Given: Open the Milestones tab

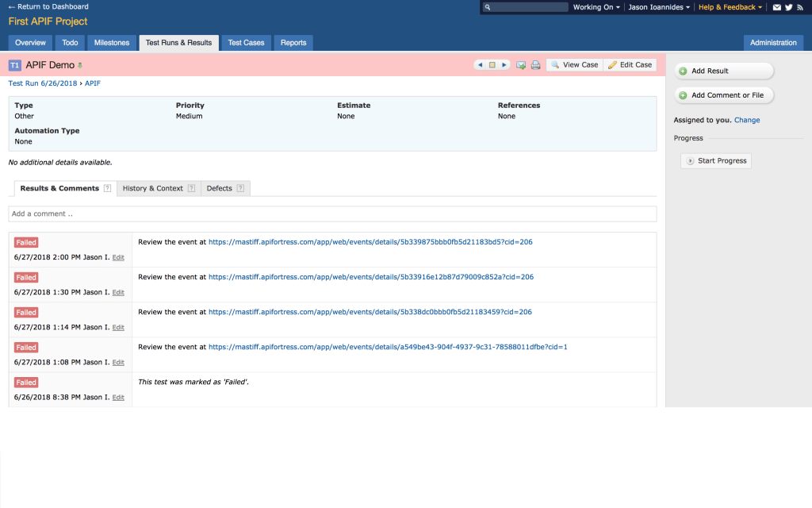Looking at the screenshot, I should point(111,43).
